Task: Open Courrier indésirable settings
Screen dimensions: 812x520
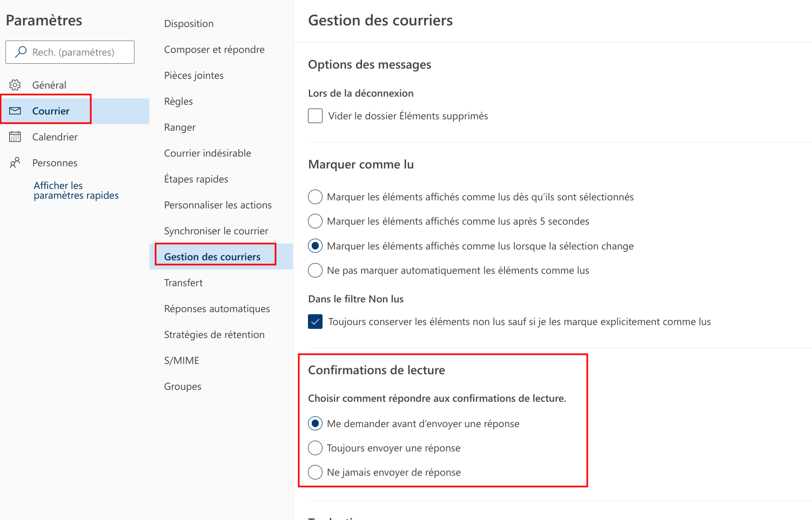Action: pos(207,153)
